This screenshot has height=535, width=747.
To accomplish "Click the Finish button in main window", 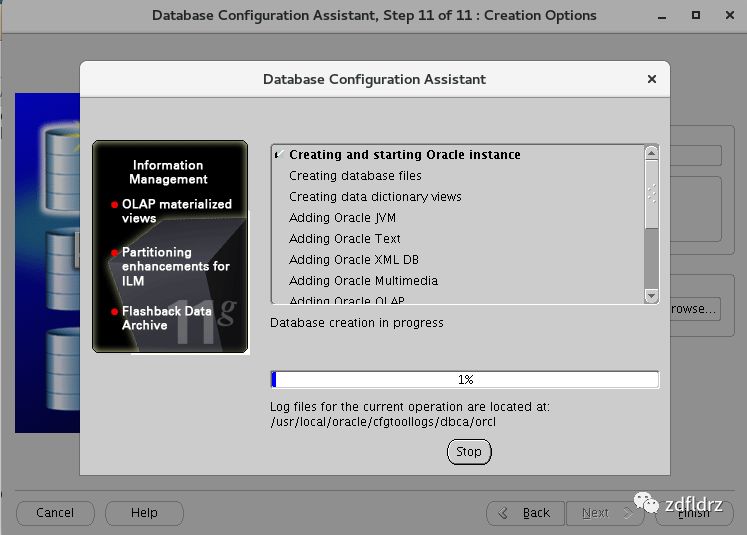I will (694, 513).
